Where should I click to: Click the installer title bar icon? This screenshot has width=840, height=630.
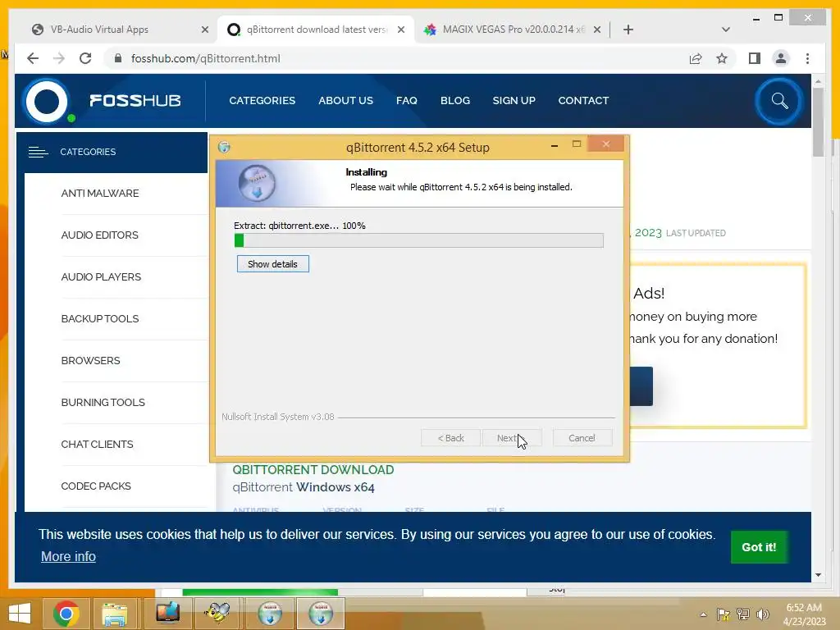click(x=224, y=148)
